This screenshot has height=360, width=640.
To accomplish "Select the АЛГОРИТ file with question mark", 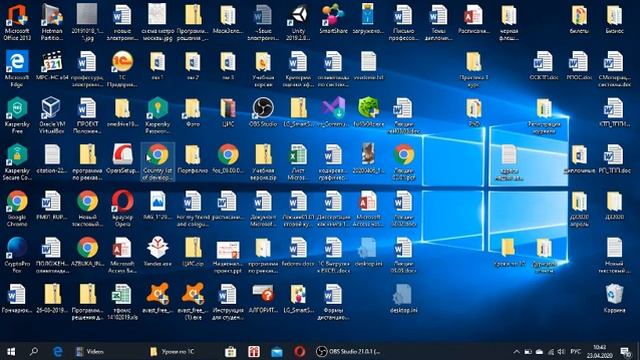I will pyautogui.click(x=263, y=299).
